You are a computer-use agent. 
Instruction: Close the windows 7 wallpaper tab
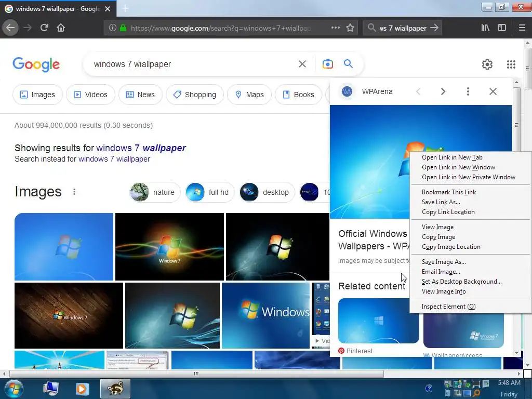[x=108, y=9]
